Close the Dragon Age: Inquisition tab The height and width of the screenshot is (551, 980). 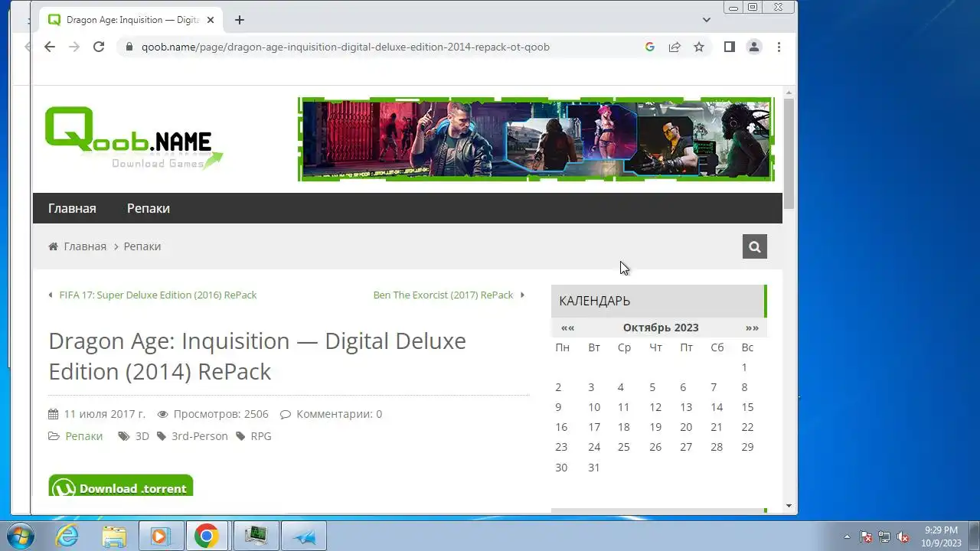tap(211, 20)
